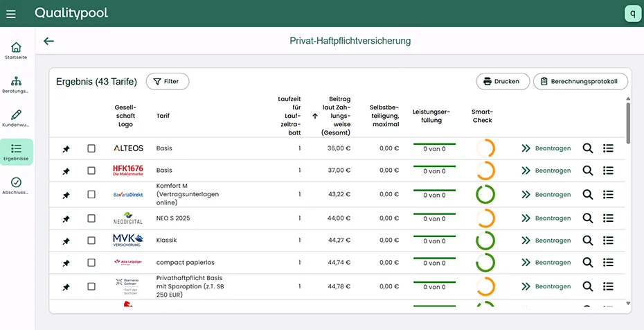This screenshot has height=330, width=644.
Task: Check the MVK Klassik row checkbox
Action: coord(91,241)
